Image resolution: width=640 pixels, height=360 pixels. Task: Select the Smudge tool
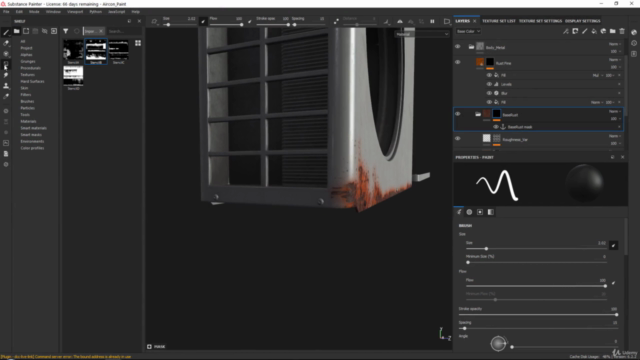pos(6,75)
